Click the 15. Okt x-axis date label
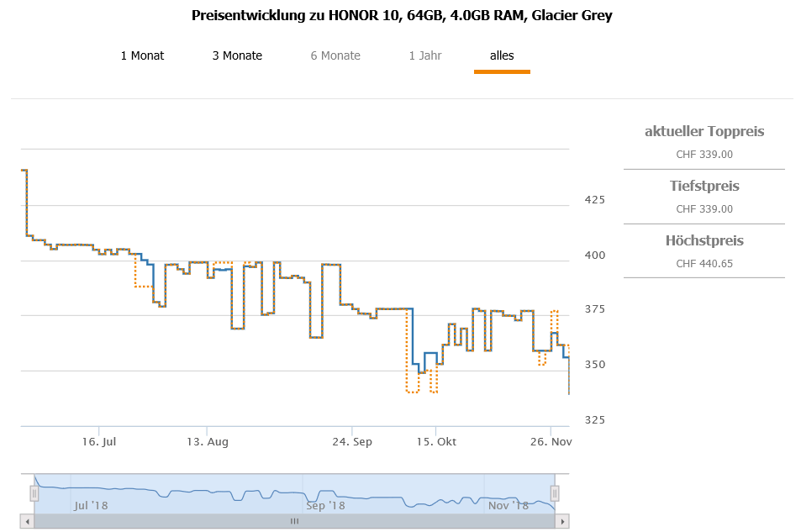Screen dimensions: 801x532 click(436, 441)
